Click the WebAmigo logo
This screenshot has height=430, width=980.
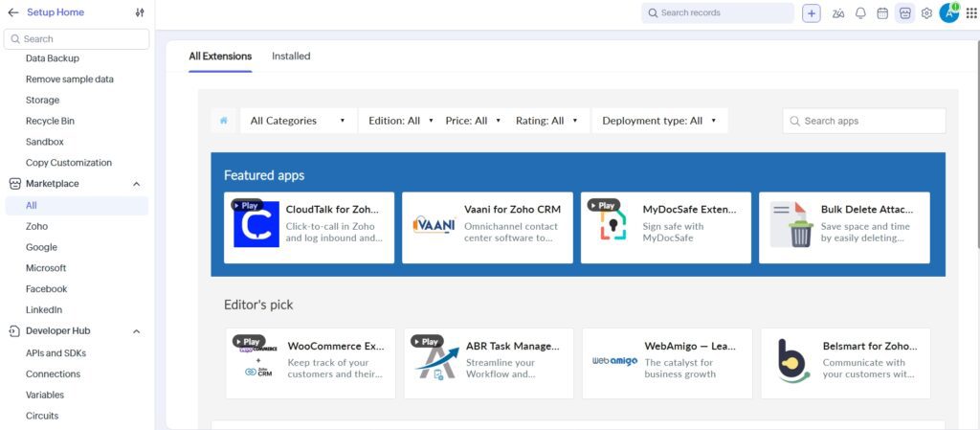615,361
